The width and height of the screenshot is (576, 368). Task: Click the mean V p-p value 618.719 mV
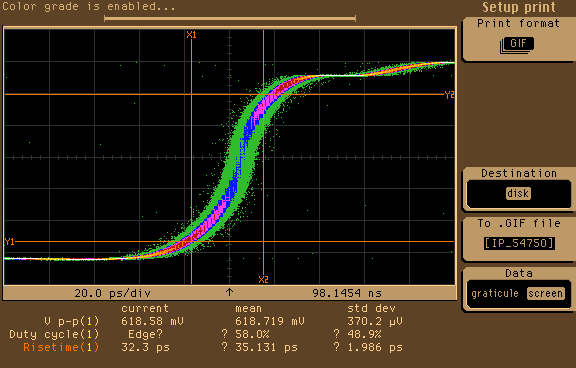pos(270,321)
